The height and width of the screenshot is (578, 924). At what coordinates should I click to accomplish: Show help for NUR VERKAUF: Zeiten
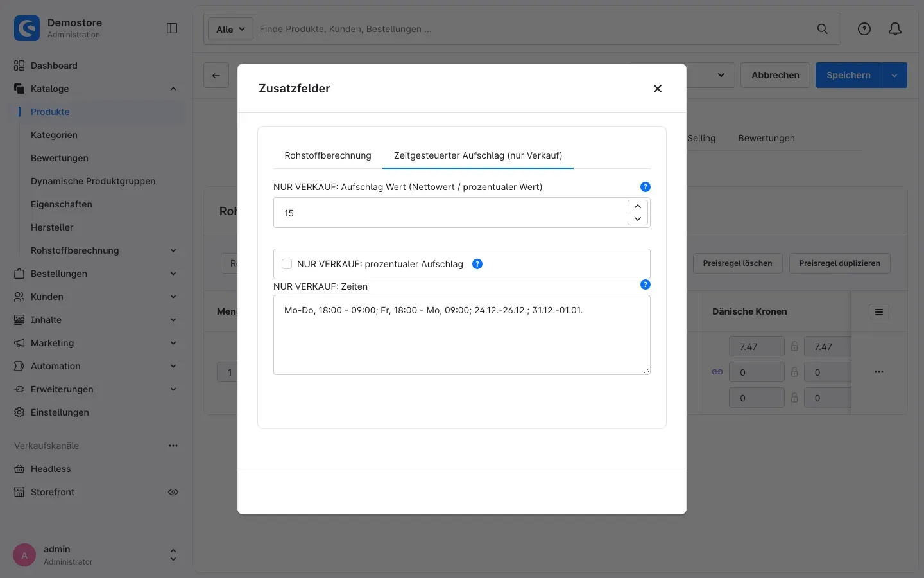point(646,285)
